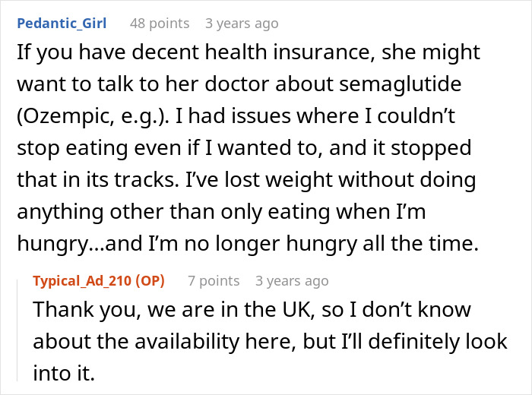Click 'availability here' in the reply

(x=192, y=342)
